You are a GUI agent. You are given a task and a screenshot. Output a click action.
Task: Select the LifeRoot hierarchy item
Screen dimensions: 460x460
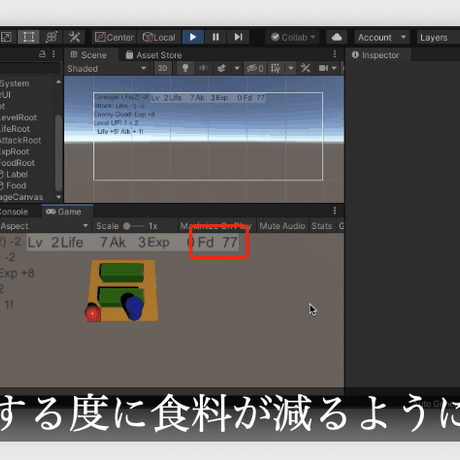coord(15,129)
